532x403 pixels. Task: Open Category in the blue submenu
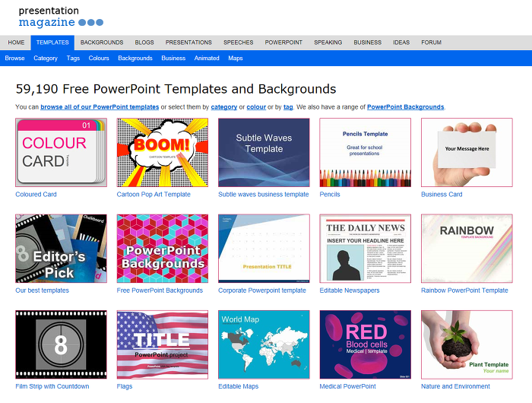(x=46, y=58)
